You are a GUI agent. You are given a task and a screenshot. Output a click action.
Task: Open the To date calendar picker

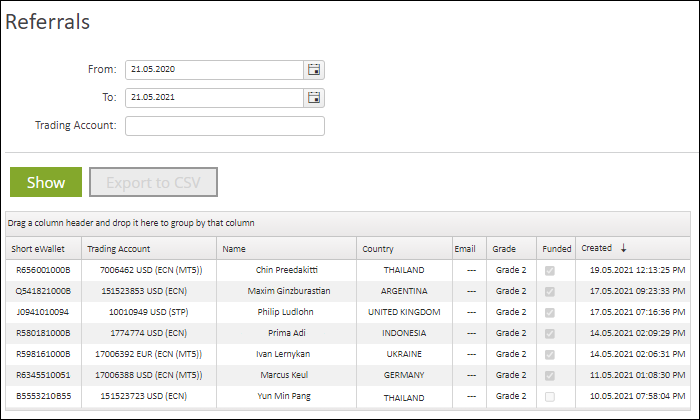(314, 98)
